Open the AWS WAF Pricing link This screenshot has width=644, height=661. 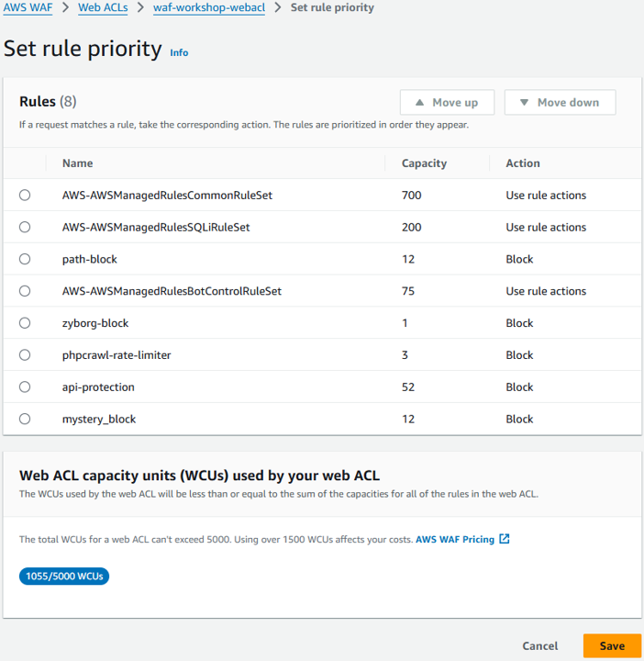pyautogui.click(x=455, y=539)
